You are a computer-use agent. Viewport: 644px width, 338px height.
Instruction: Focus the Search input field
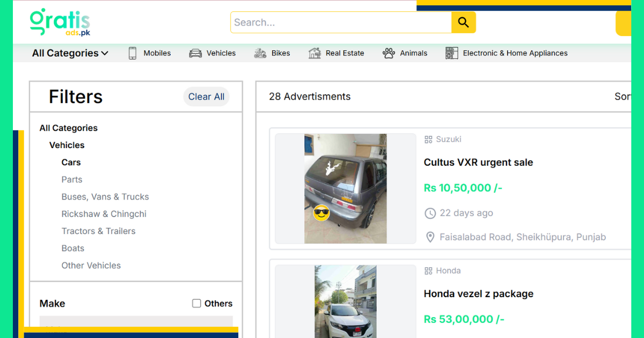point(341,23)
